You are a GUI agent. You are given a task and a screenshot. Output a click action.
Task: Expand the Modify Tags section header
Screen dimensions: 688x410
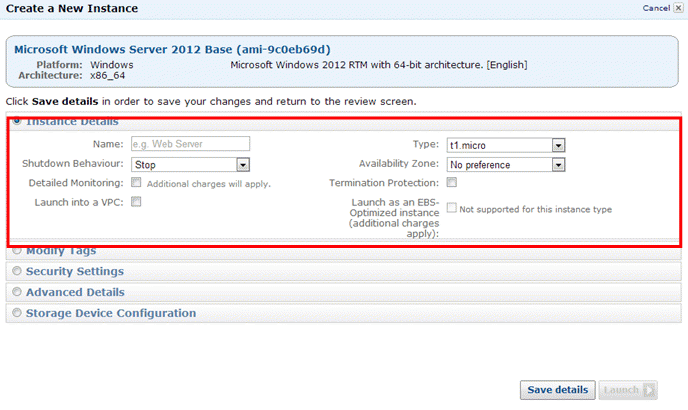pos(344,251)
